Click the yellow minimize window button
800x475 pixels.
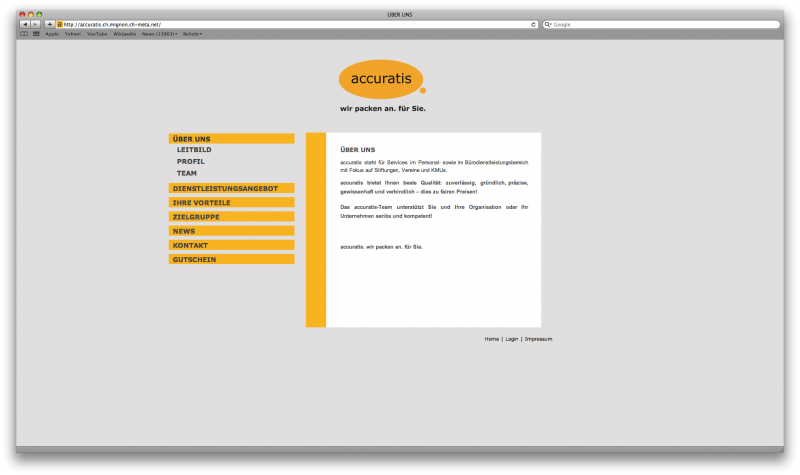(31, 15)
